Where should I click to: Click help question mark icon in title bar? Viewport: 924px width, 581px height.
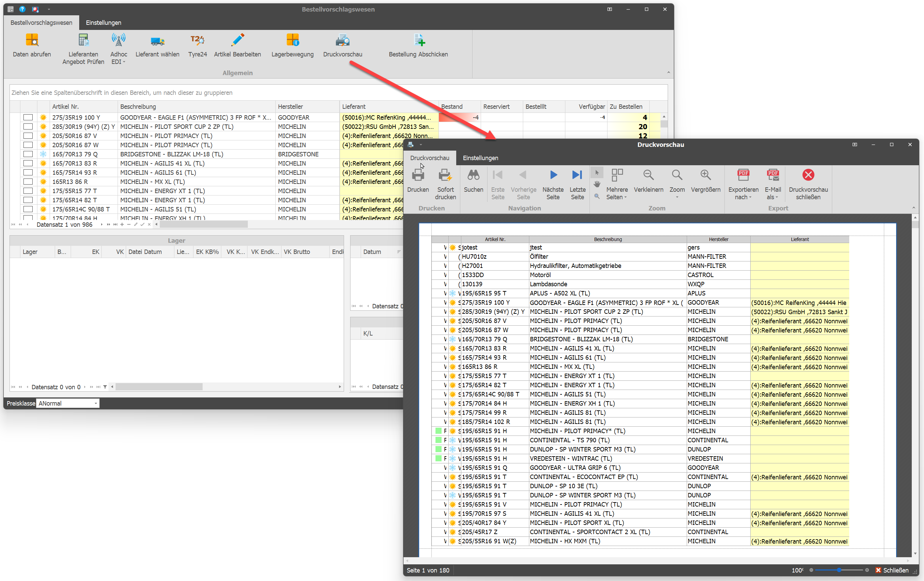[22, 9]
